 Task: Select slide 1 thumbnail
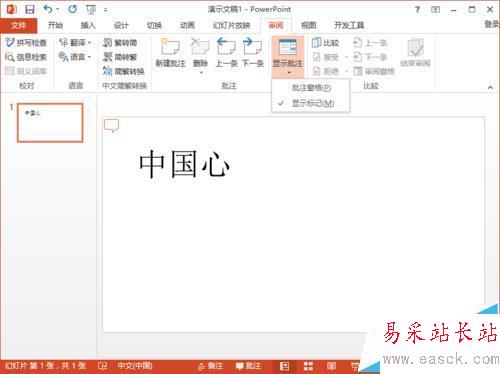point(50,123)
